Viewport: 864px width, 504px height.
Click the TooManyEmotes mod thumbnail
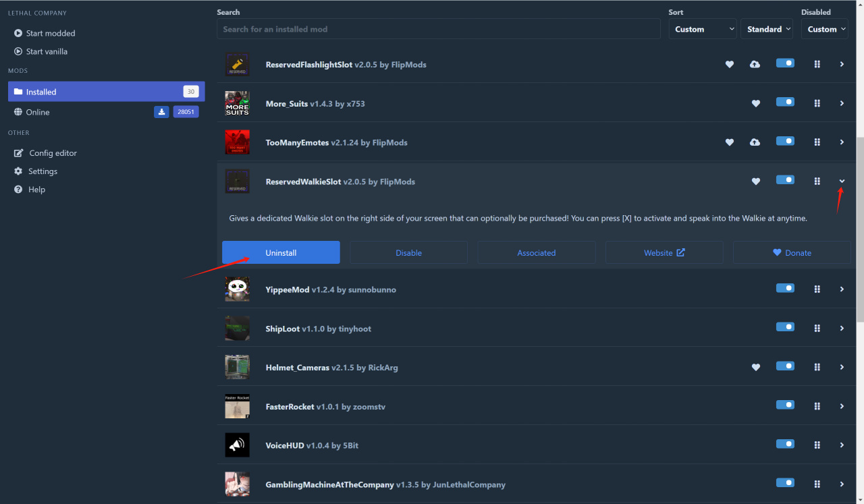tap(237, 142)
